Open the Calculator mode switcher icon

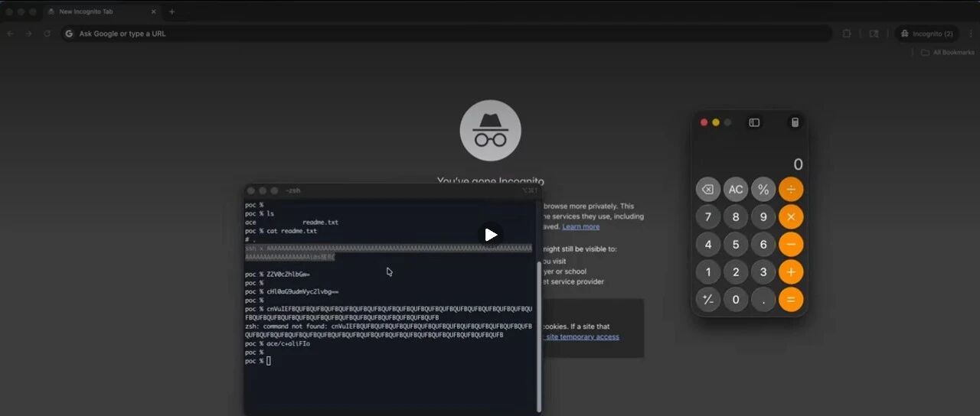point(795,122)
